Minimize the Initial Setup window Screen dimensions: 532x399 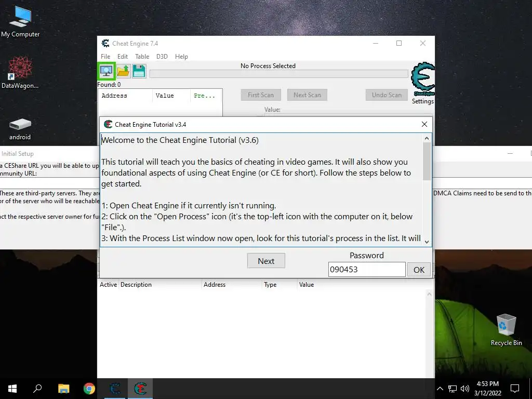[x=510, y=154]
